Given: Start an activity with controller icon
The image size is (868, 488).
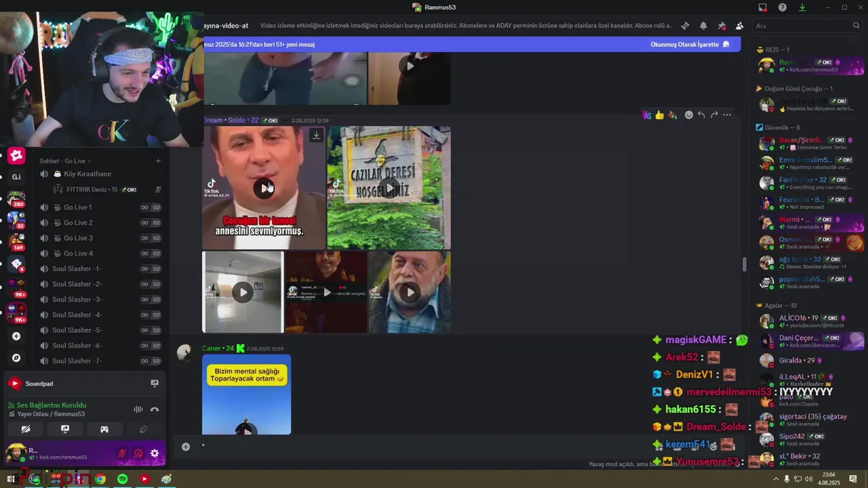Looking at the screenshot, I should click(104, 429).
